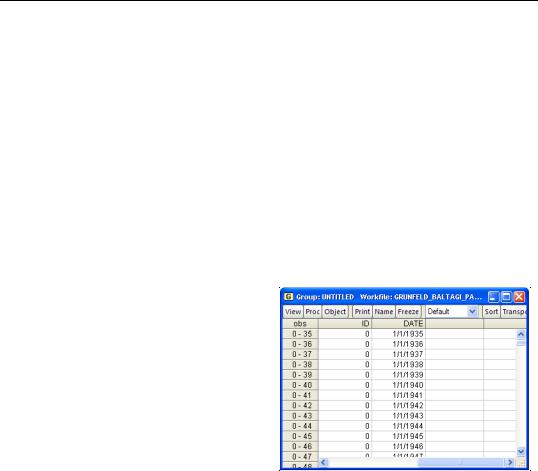The height and width of the screenshot is (471, 538).
Task: Click the horizontal scrollbar thumb
Action: pos(460,462)
